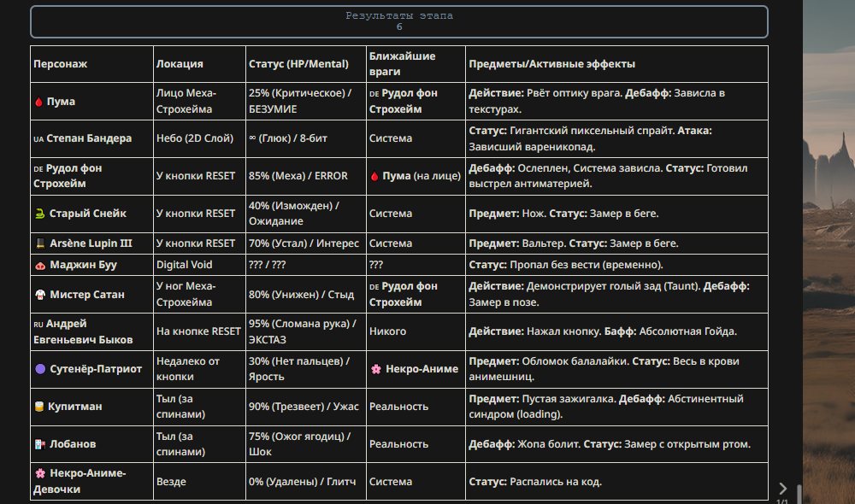Click the DE flag in Мистер Сатан's enemies cell
The width and height of the screenshot is (855, 504).
point(374,287)
